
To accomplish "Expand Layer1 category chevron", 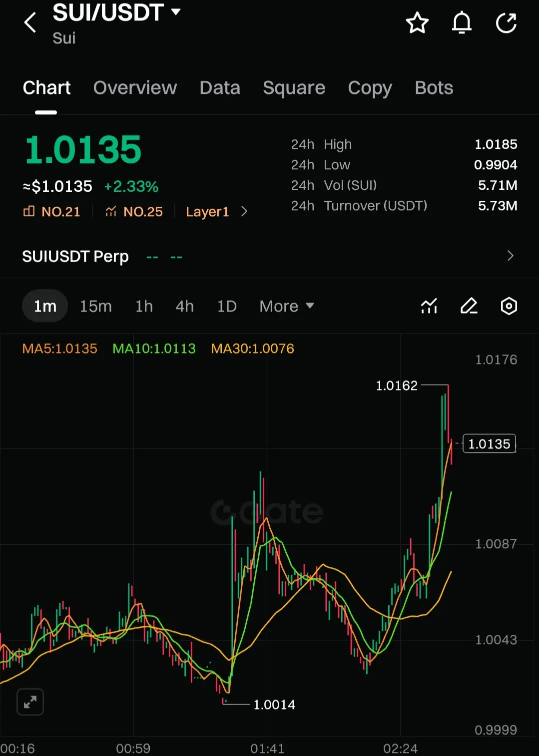I will [244, 212].
